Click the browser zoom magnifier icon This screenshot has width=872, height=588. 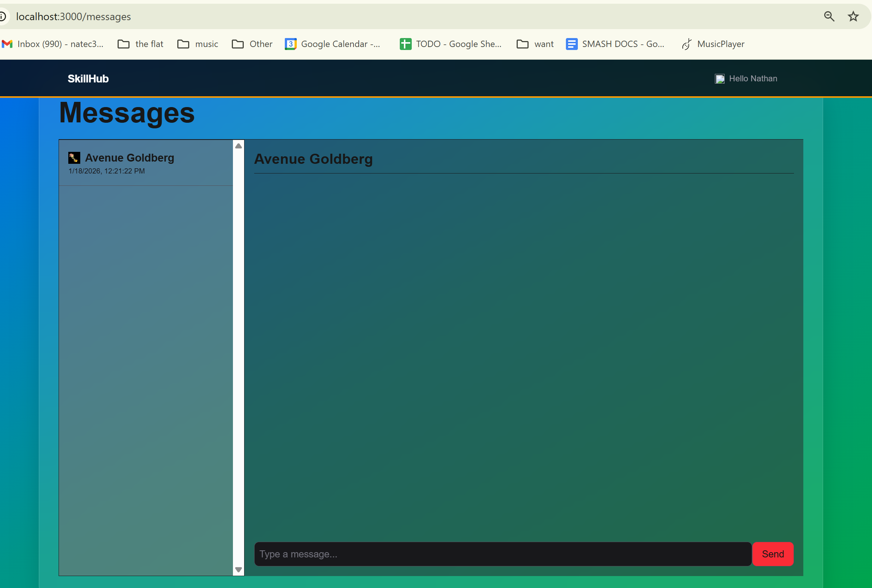tap(829, 16)
